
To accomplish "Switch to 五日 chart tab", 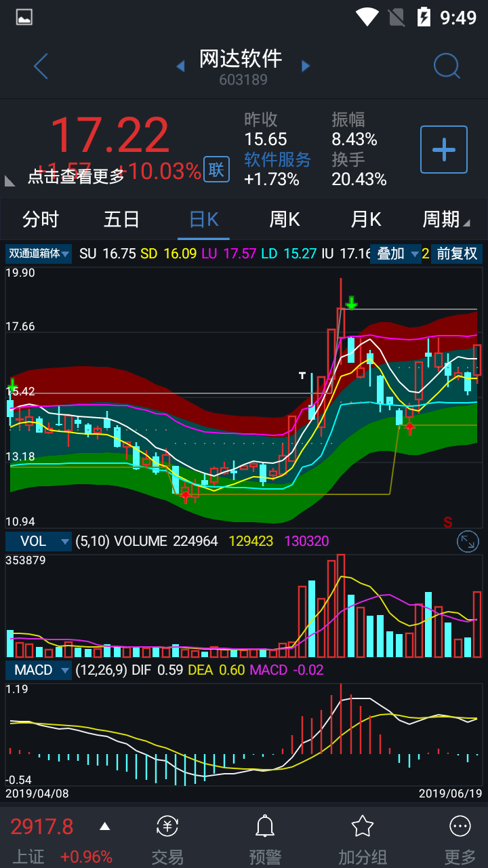I will pyautogui.click(x=122, y=219).
